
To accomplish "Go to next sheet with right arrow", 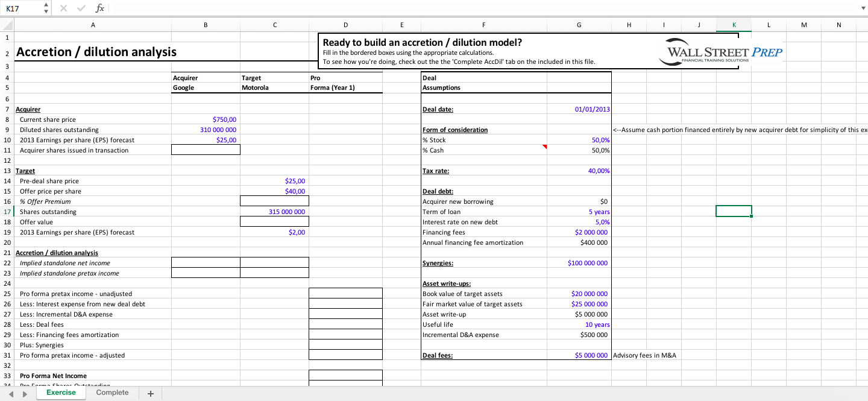I will (25, 393).
